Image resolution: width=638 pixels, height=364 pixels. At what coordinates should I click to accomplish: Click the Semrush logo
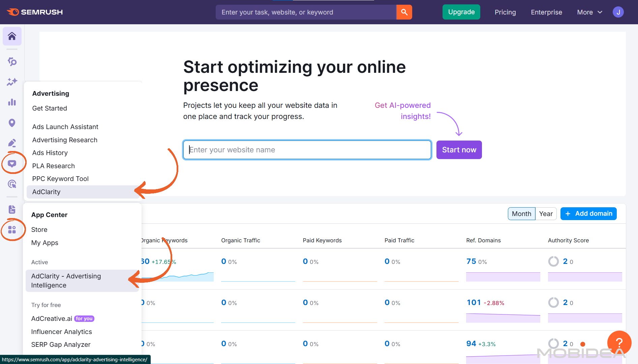tap(35, 12)
